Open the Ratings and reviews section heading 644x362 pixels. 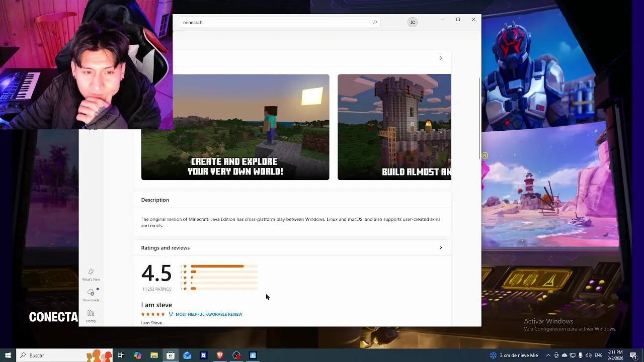[166, 248]
